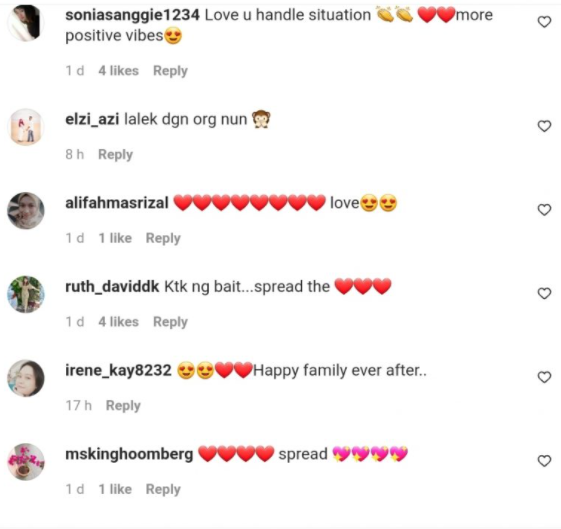Reply to ruth_daviddk's comment
This screenshot has width=561, height=529.
[x=170, y=322]
